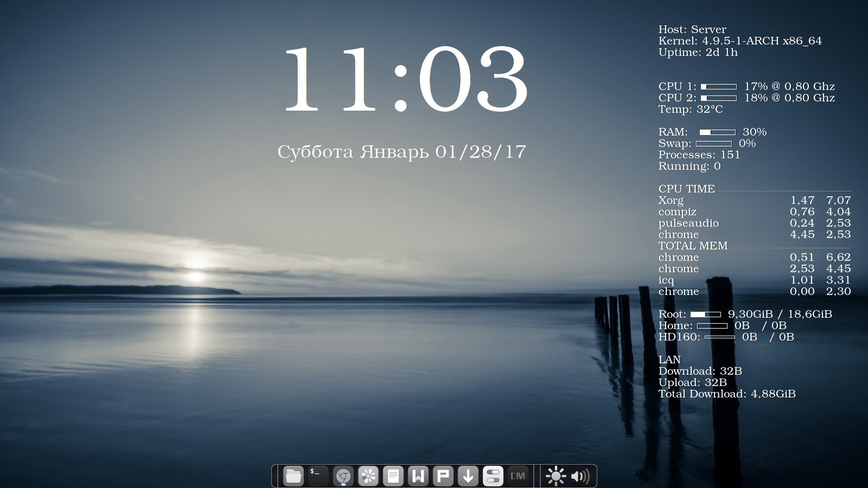Open the file manager folder icon

pyautogui.click(x=293, y=476)
